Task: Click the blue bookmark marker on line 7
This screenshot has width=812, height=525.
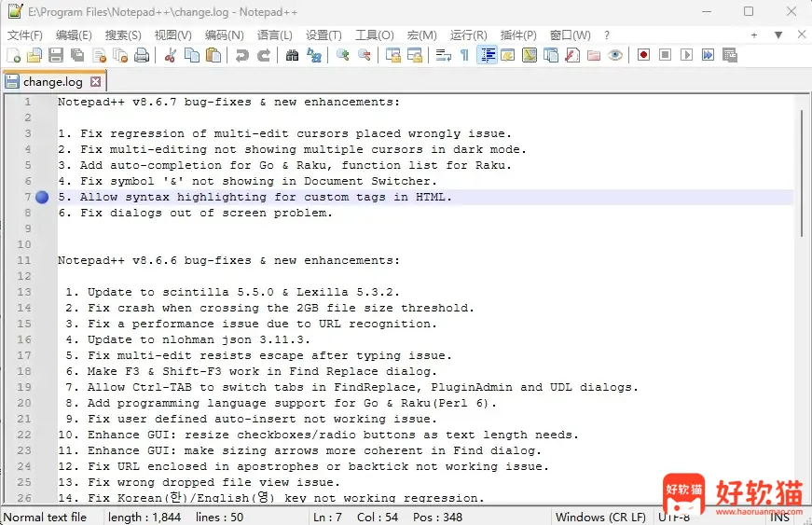Action: pos(42,198)
